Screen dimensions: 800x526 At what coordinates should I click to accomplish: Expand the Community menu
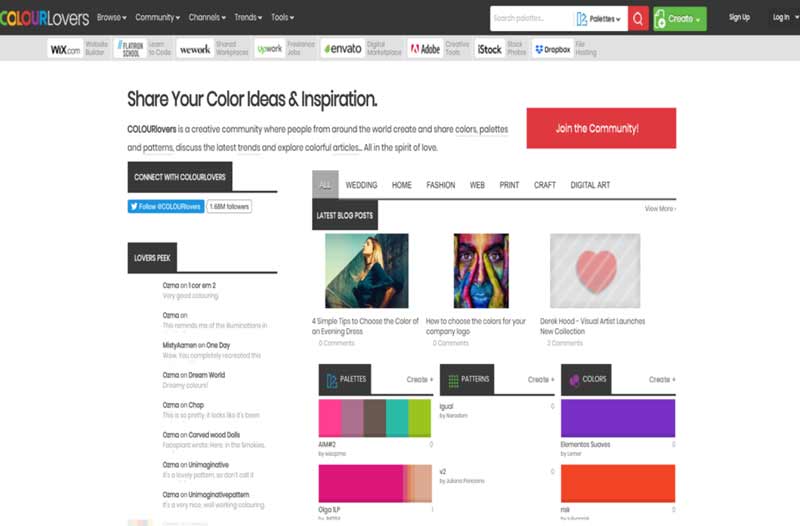158,17
